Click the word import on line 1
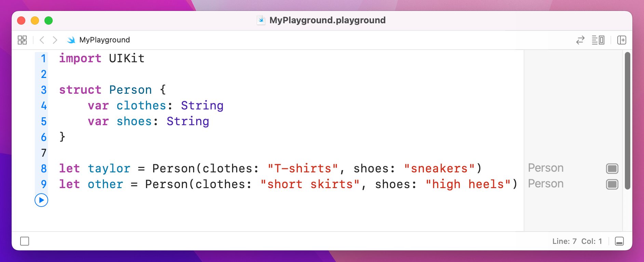The width and height of the screenshot is (644, 262). point(80,58)
